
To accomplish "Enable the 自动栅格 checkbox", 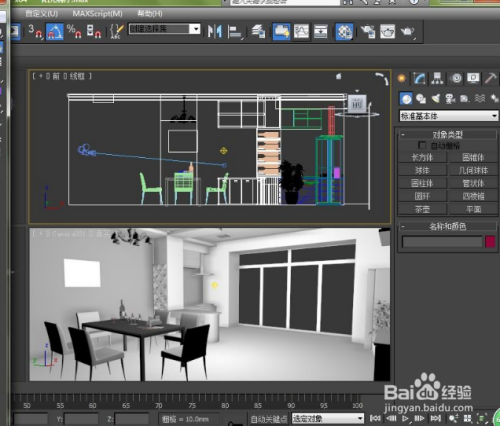I will click(422, 145).
